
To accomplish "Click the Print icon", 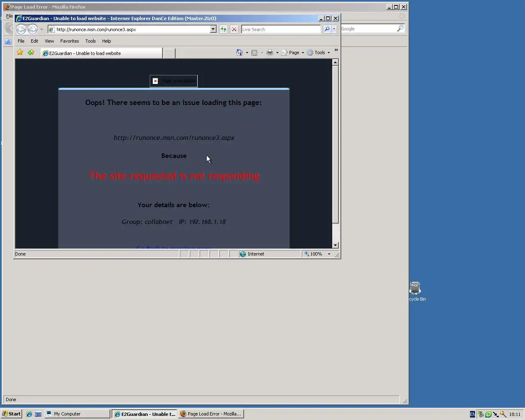I will [270, 52].
